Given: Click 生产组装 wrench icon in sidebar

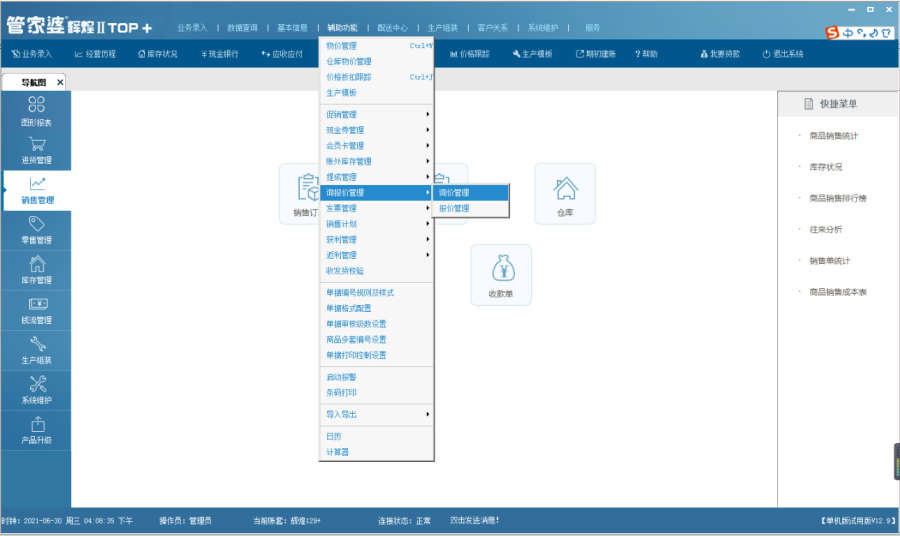Looking at the screenshot, I should (x=36, y=350).
